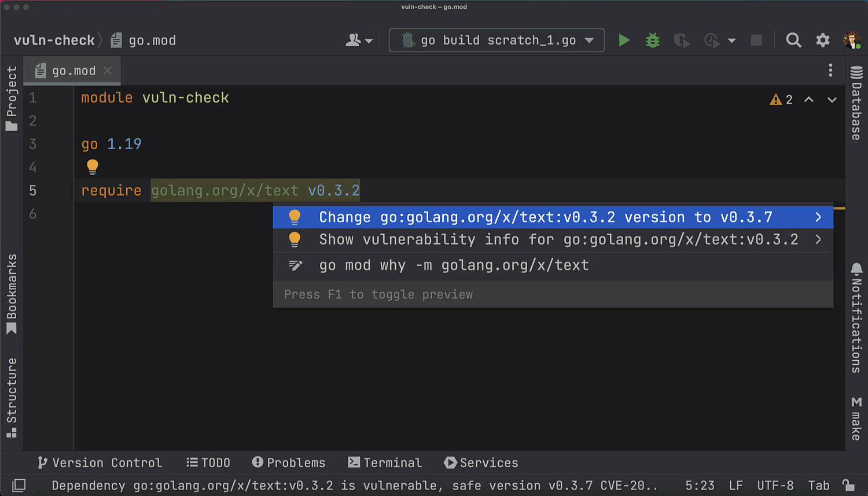
Task: Open IDE settings gear
Action: pos(822,40)
